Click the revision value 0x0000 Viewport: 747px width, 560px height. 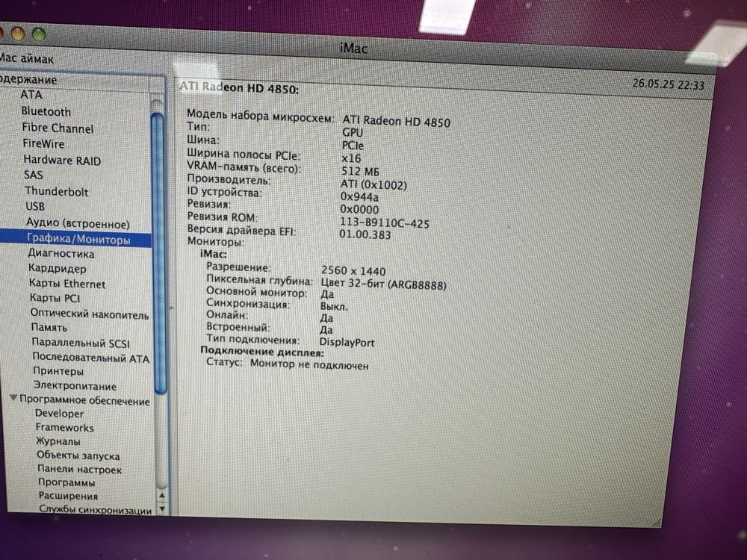pos(359,209)
